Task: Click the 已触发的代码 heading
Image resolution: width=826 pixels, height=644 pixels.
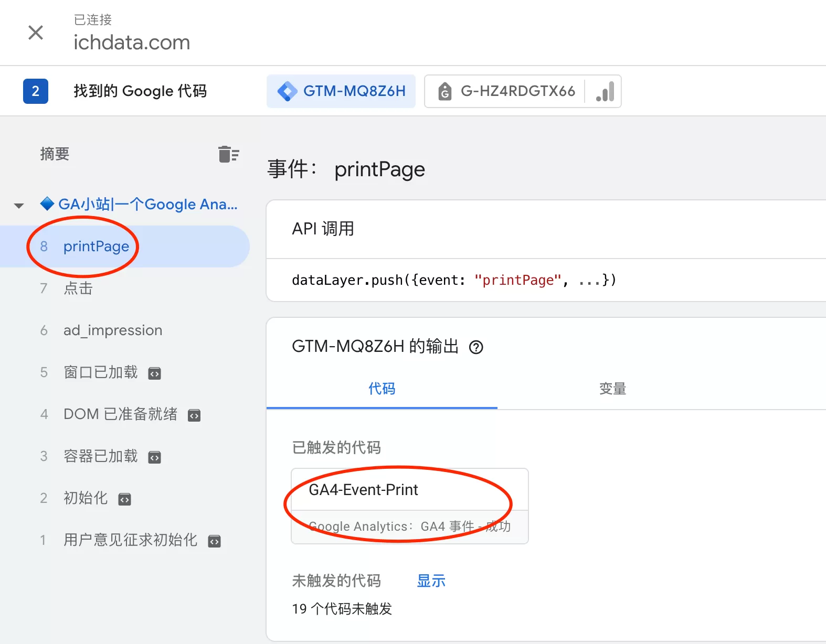Action: (x=336, y=447)
